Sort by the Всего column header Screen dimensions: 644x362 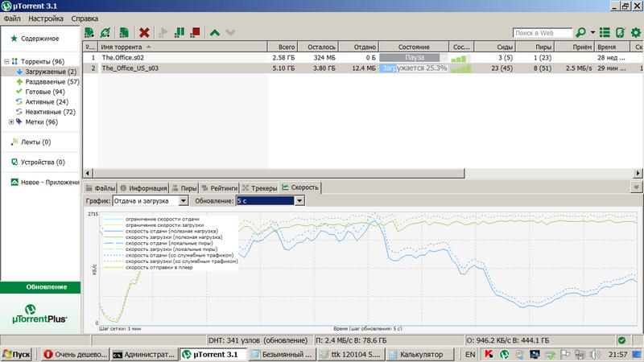coord(283,47)
